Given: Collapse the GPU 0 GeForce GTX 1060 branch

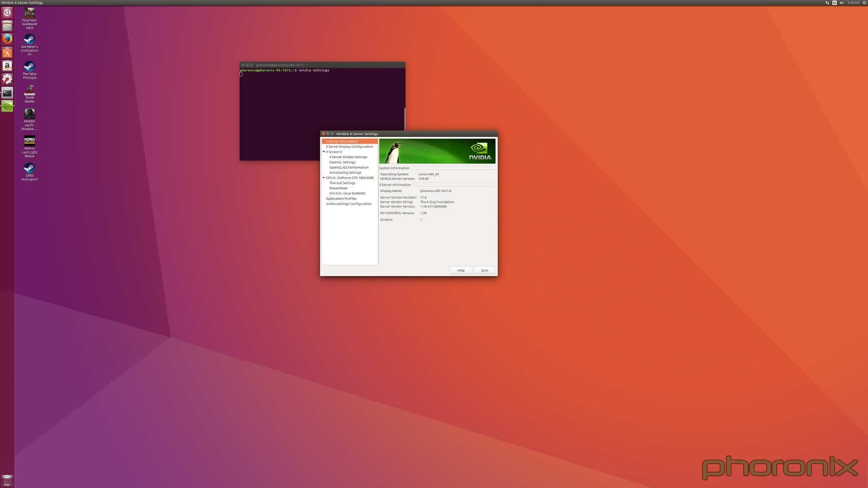Looking at the screenshot, I should (x=323, y=178).
